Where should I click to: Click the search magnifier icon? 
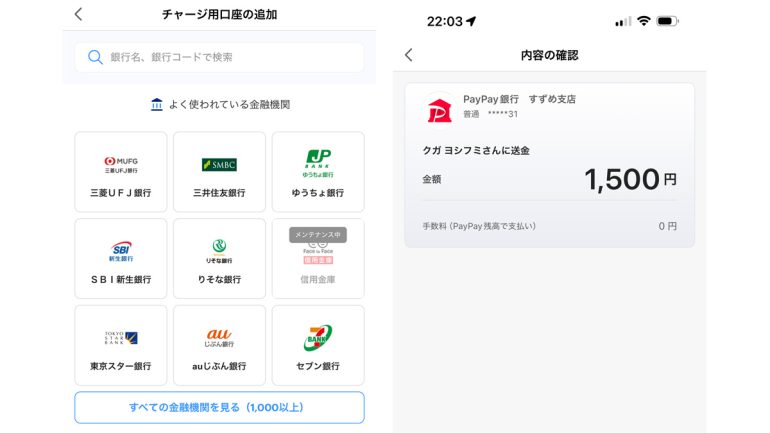[x=95, y=57]
